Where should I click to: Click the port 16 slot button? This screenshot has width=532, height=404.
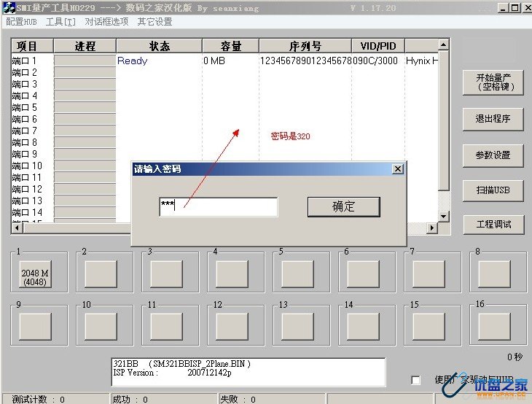[494, 324]
